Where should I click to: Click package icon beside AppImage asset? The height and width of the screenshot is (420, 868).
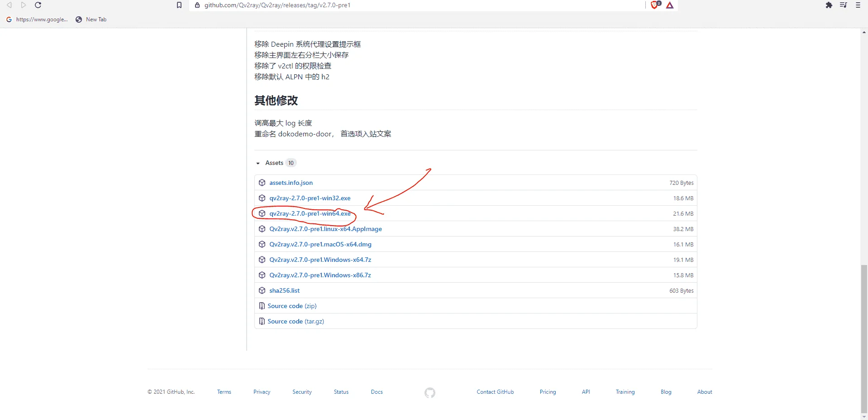(x=262, y=229)
